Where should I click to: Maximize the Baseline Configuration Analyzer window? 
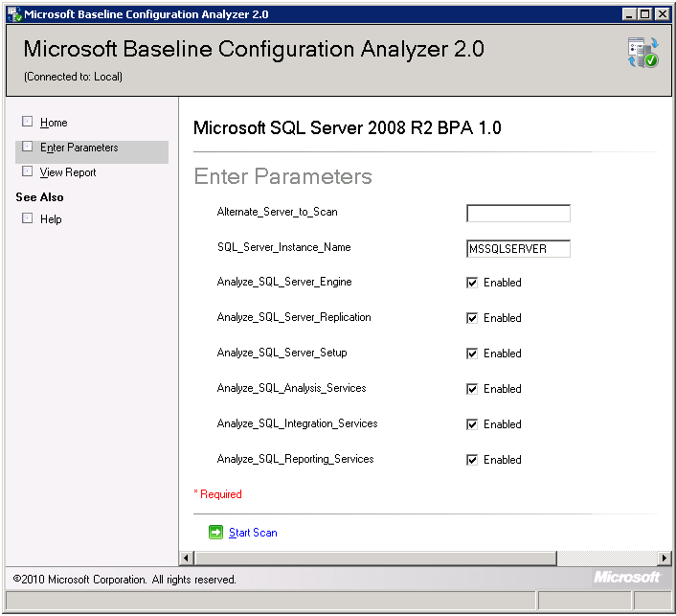point(645,14)
